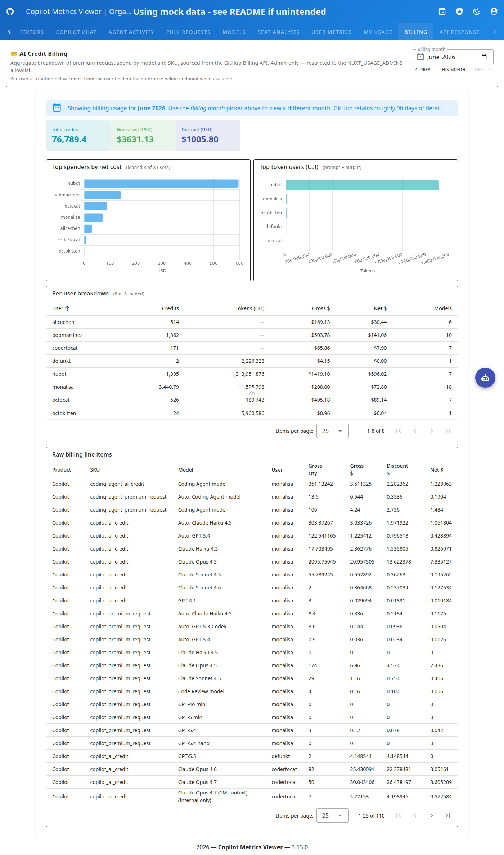The width and height of the screenshot is (504, 855).
Task: Open the User Metrics tab
Action: click(x=331, y=32)
